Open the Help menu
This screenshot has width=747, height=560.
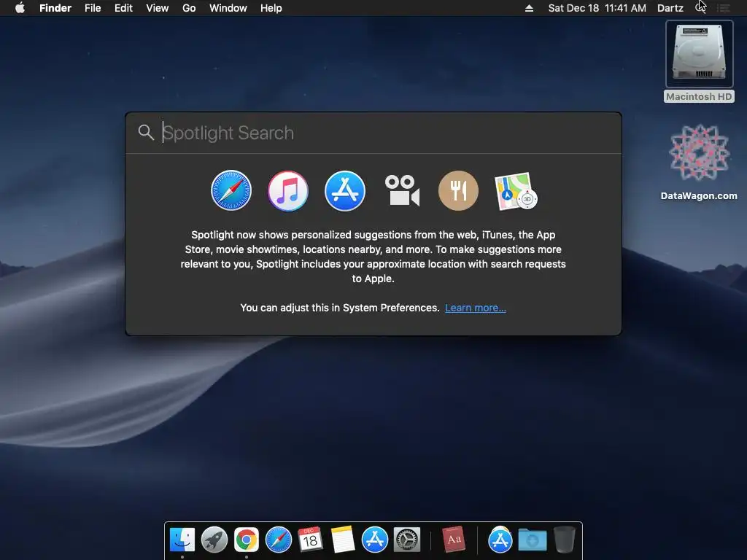[271, 8]
